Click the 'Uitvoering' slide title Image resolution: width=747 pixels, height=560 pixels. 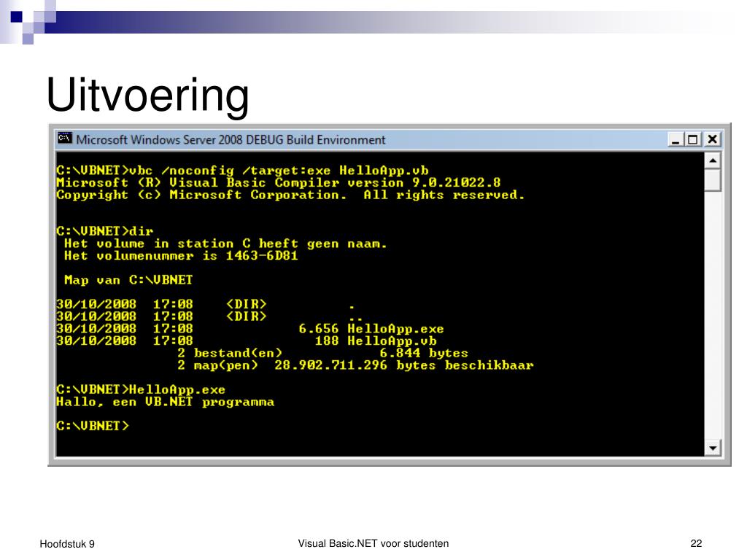[x=147, y=96]
